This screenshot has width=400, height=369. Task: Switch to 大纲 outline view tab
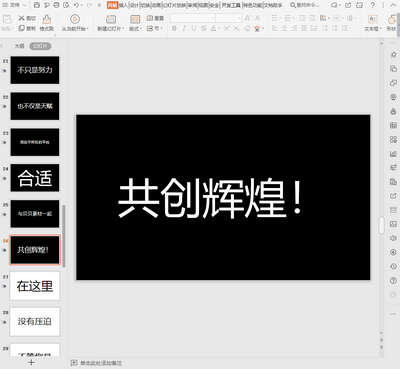click(x=19, y=46)
